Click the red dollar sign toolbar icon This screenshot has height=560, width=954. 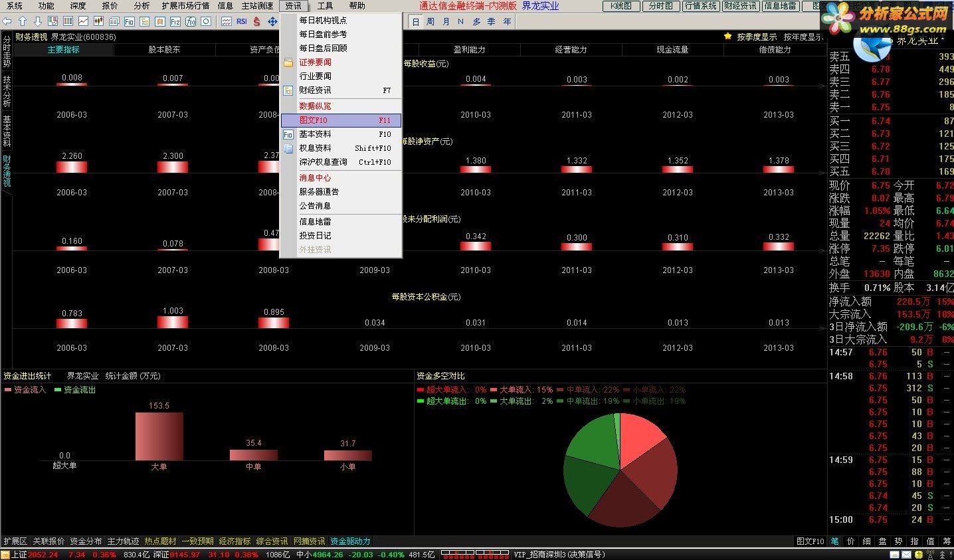coord(256,21)
